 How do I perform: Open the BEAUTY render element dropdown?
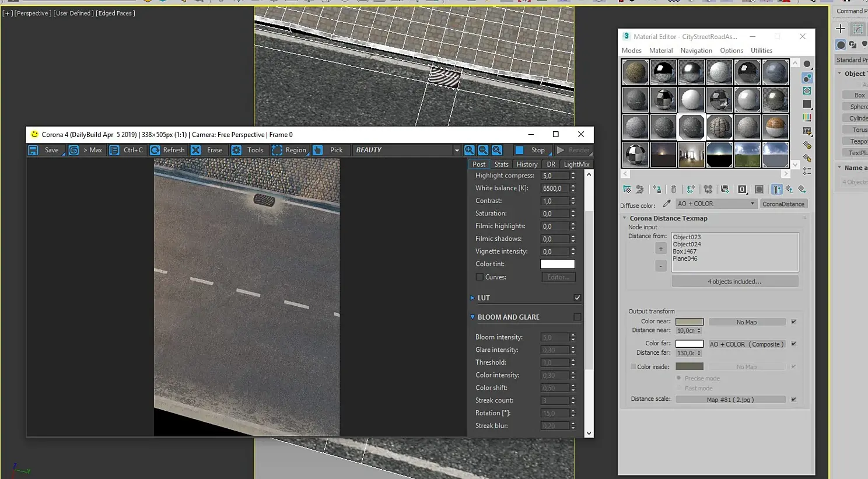[x=457, y=151]
